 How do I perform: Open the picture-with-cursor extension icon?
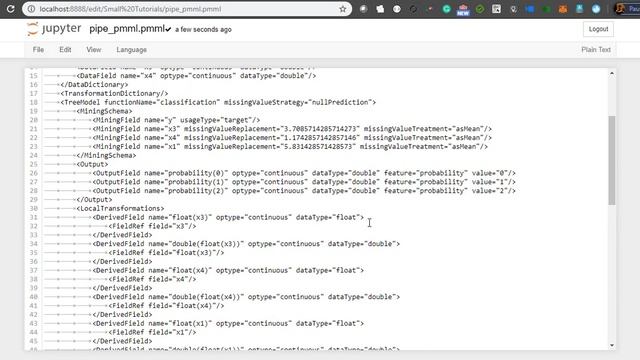[496, 9]
